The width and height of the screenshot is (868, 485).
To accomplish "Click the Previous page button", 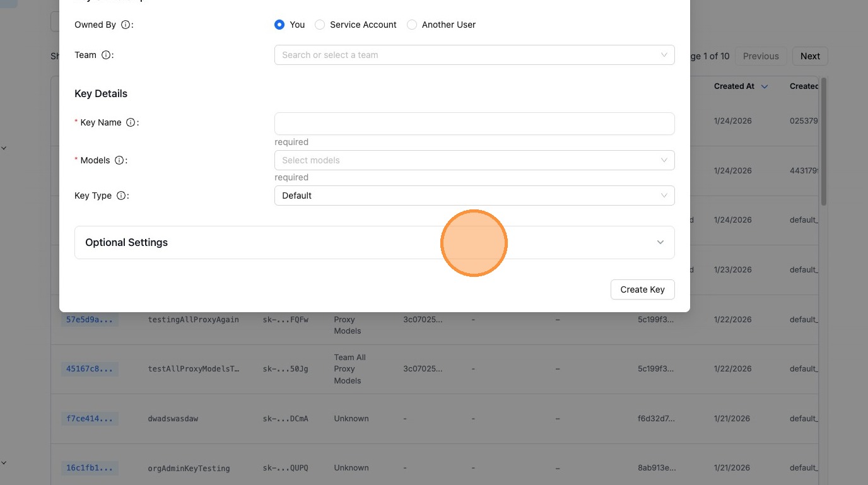I will pos(760,56).
